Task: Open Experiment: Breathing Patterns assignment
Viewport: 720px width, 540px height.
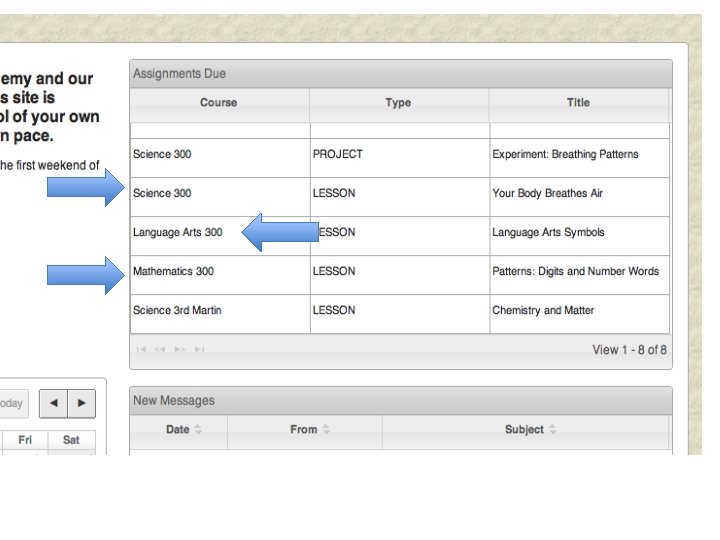Action: [565, 155]
